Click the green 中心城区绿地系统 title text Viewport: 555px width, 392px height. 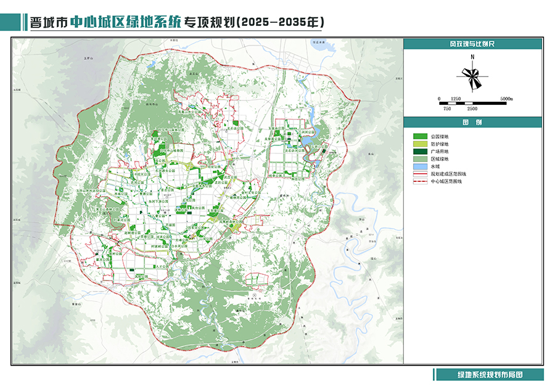125,22
